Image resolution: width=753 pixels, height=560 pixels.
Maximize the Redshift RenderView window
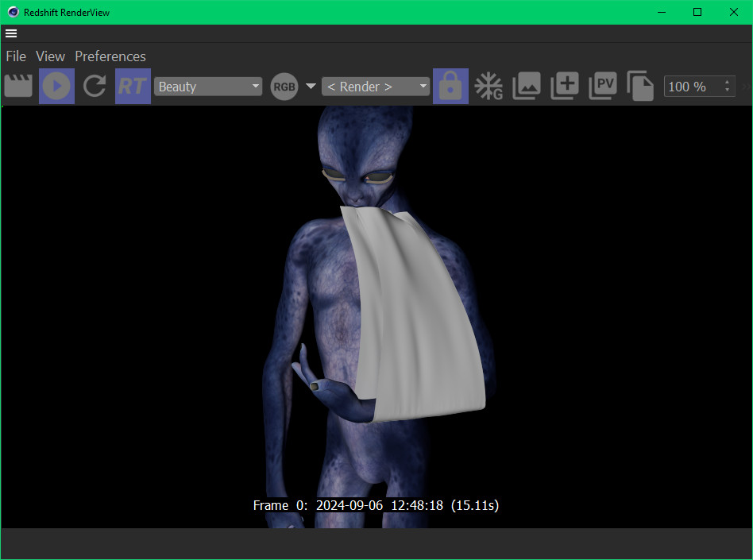click(x=697, y=12)
